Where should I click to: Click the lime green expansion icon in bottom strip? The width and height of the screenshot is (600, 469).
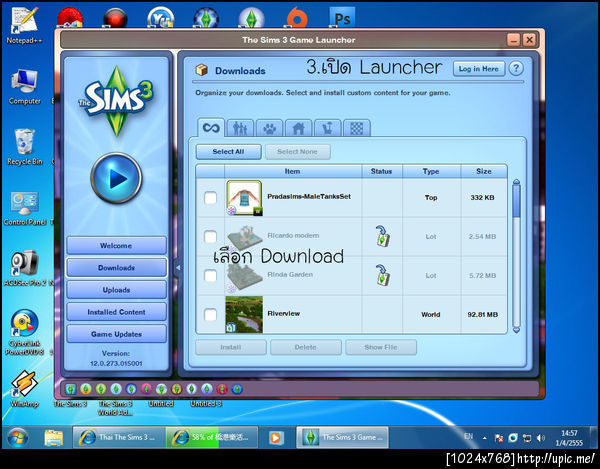pyautogui.click(x=101, y=389)
